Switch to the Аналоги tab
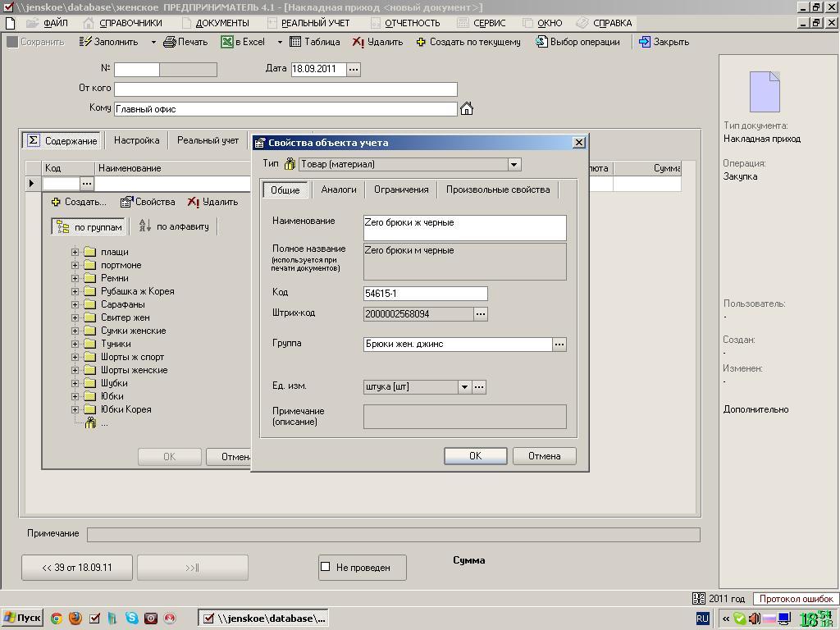Viewport: 840px width, 630px height. [x=338, y=189]
